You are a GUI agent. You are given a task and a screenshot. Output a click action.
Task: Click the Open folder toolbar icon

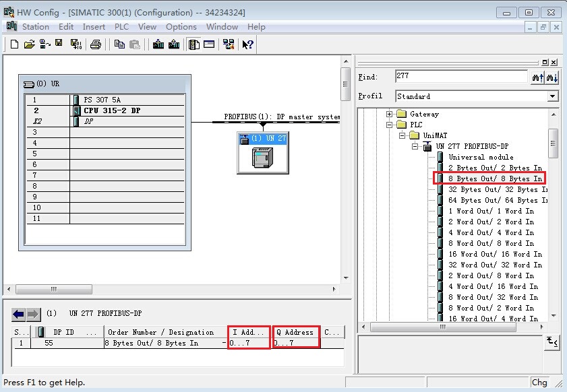pyautogui.click(x=29, y=44)
